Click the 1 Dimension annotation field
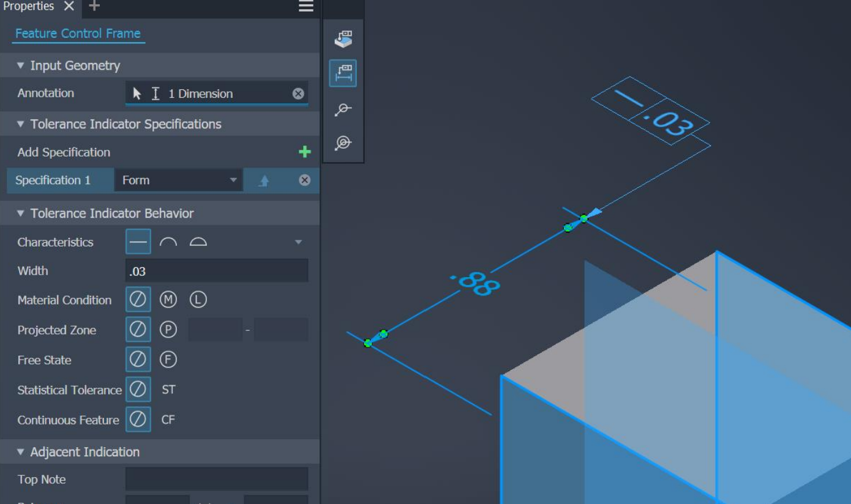 point(217,94)
